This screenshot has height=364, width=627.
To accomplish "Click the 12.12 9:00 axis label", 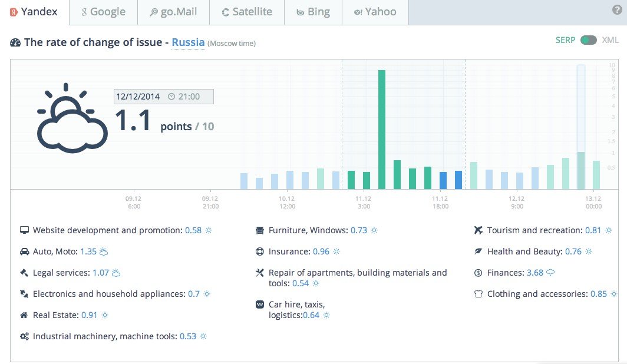I will pyautogui.click(x=517, y=203).
